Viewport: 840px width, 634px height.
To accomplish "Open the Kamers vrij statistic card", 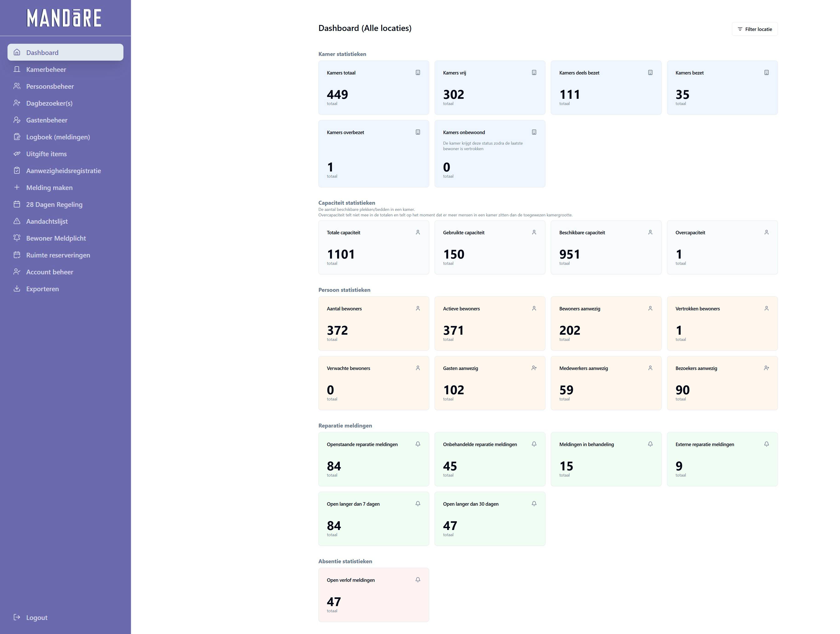I will (x=489, y=88).
